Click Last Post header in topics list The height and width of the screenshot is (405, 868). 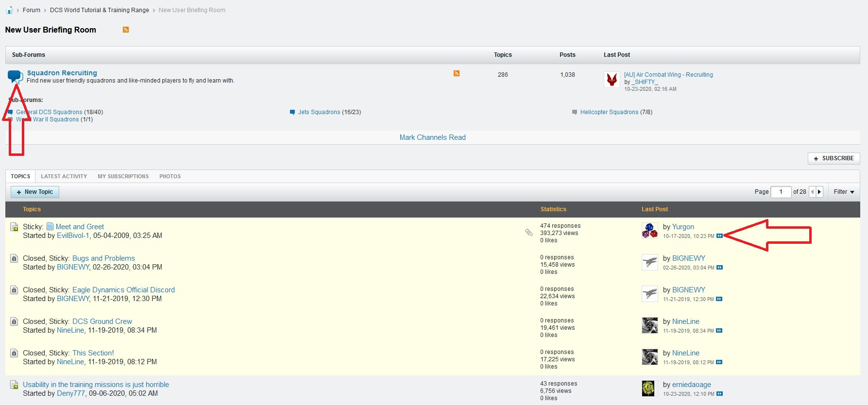655,209
